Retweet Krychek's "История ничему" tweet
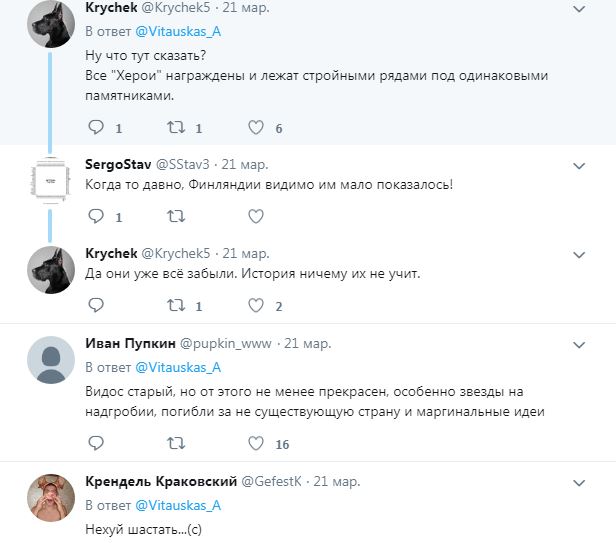Image resolution: width=616 pixels, height=543 pixels. (x=176, y=305)
